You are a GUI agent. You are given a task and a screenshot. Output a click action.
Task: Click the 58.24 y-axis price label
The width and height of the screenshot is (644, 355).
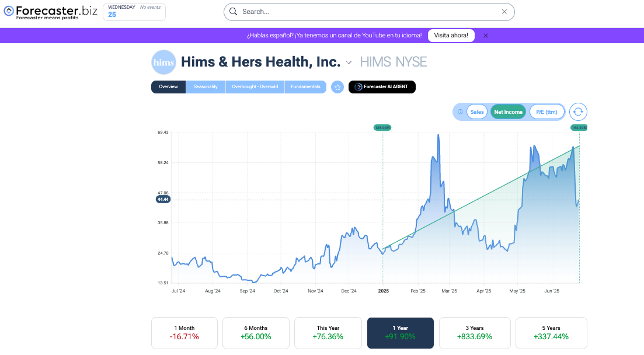[x=163, y=163]
